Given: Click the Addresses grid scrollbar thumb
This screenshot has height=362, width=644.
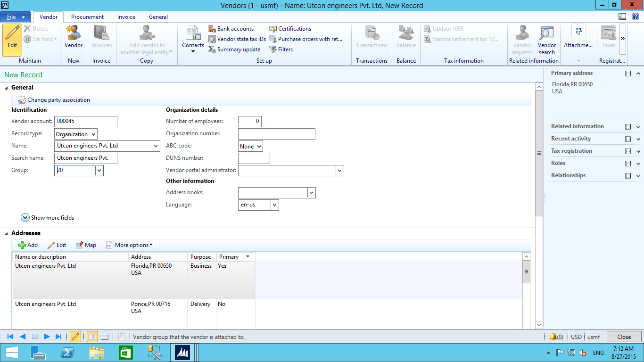Looking at the screenshot, I should pyautogui.click(x=527, y=272).
